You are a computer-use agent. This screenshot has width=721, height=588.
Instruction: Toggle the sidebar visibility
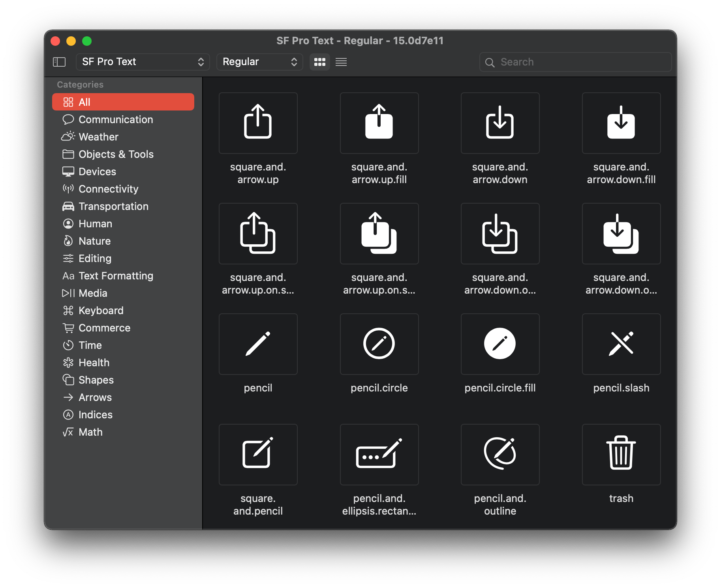point(59,62)
